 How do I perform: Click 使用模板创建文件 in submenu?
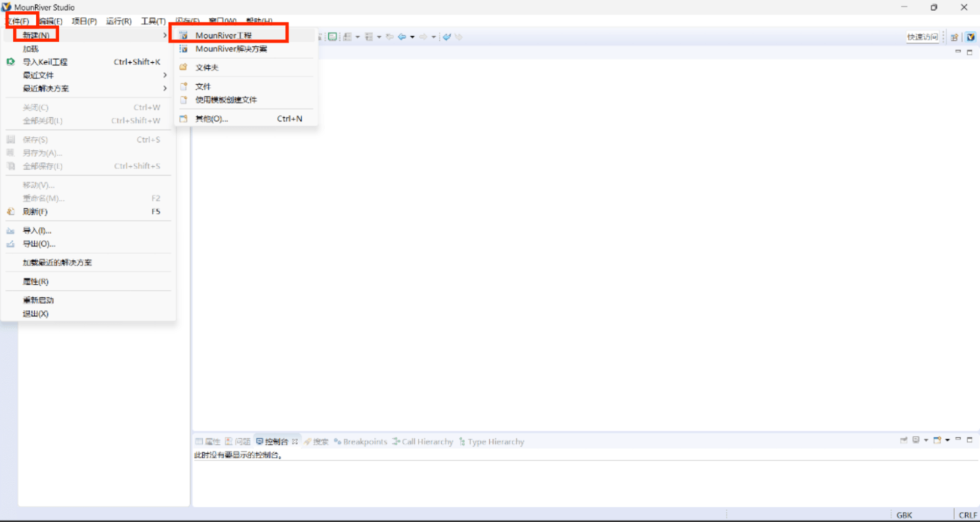(226, 100)
